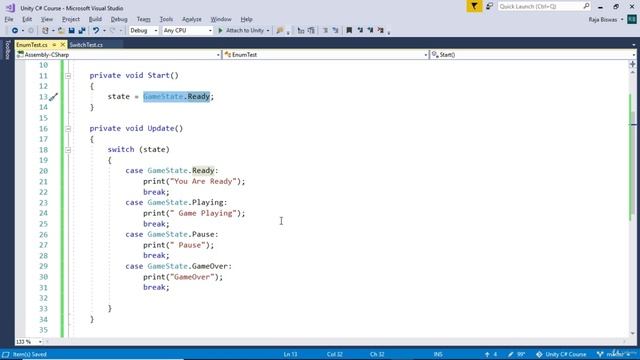Open the Debug menu
This screenshot has width=640, height=360.
click(x=119, y=19)
